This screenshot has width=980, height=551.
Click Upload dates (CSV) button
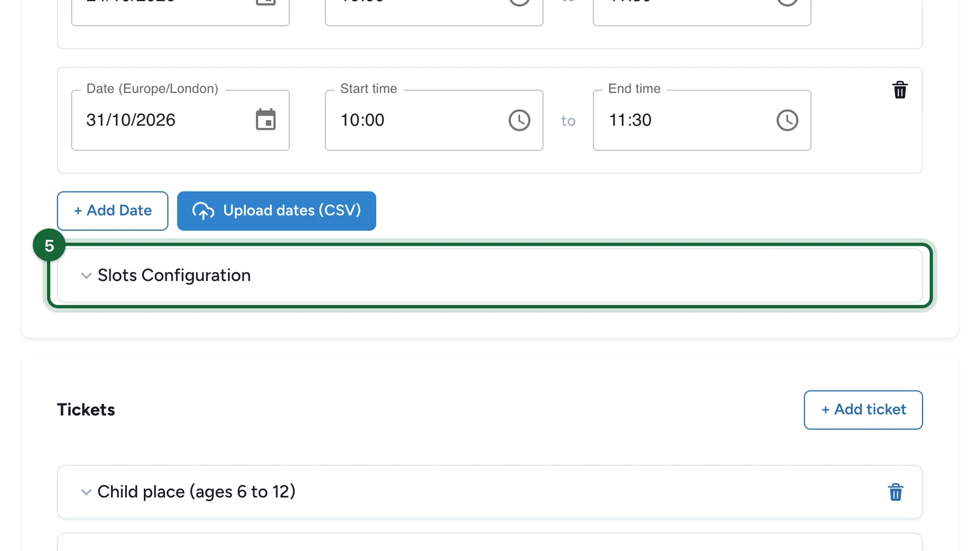277,211
